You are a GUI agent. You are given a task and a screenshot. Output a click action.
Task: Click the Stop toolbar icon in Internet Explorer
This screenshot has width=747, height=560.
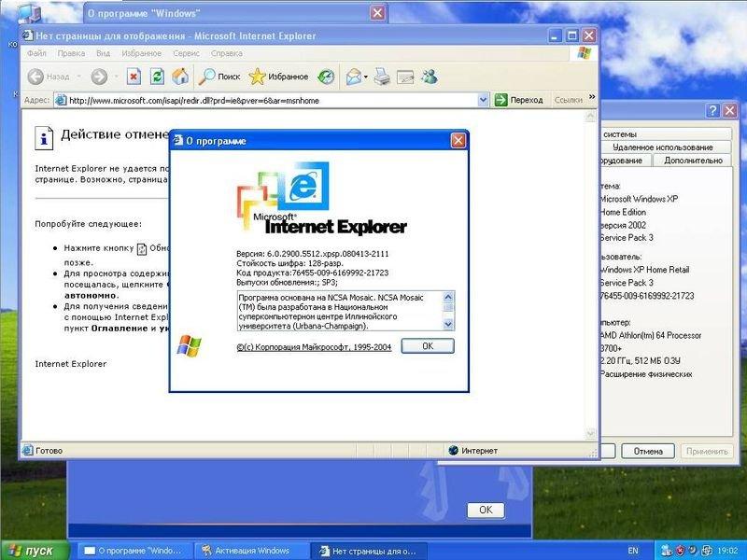(134, 77)
